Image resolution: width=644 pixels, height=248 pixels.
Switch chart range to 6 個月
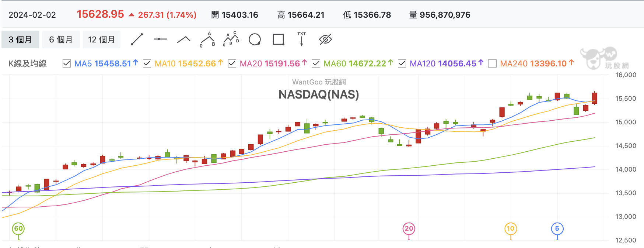pyautogui.click(x=61, y=39)
